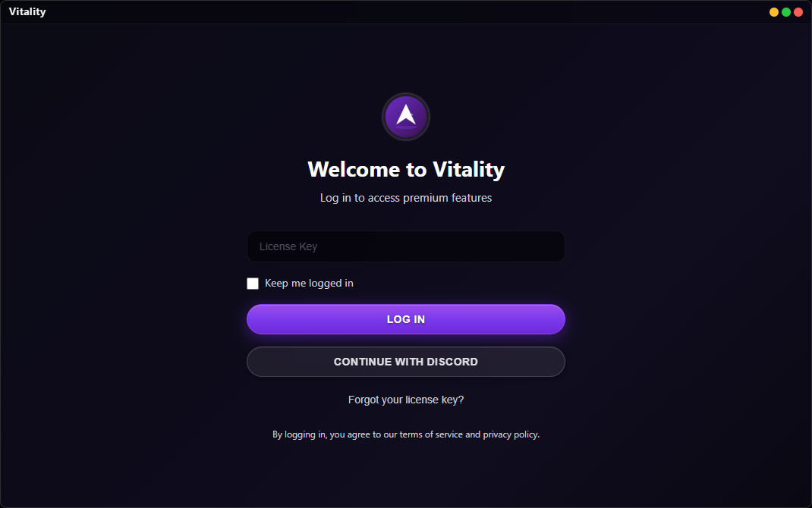Image resolution: width=812 pixels, height=508 pixels.
Task: Click the green window control dot
Action: (785, 11)
